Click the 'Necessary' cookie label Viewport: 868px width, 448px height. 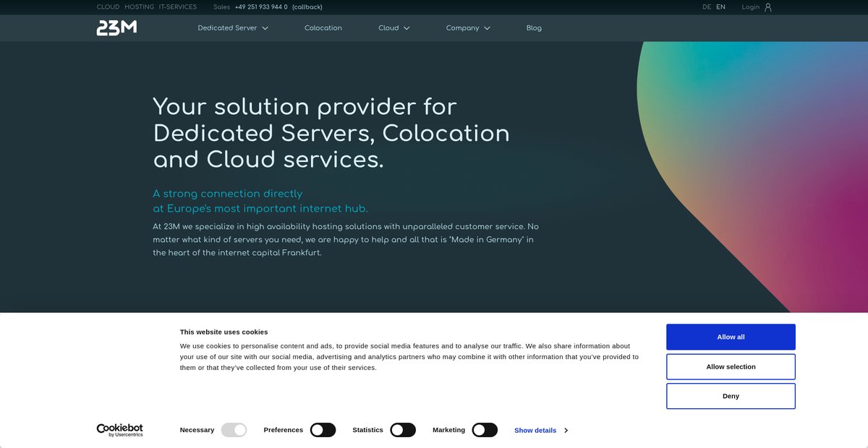197,430
